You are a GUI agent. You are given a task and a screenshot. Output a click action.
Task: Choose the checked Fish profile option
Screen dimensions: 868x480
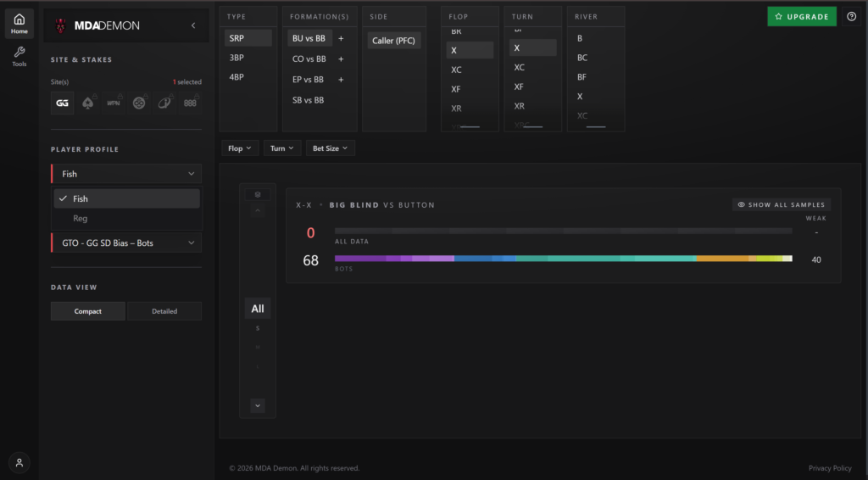tap(127, 198)
